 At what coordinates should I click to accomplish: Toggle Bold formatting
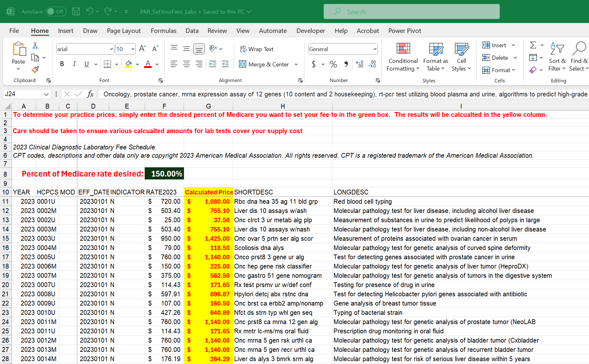[x=62, y=64]
